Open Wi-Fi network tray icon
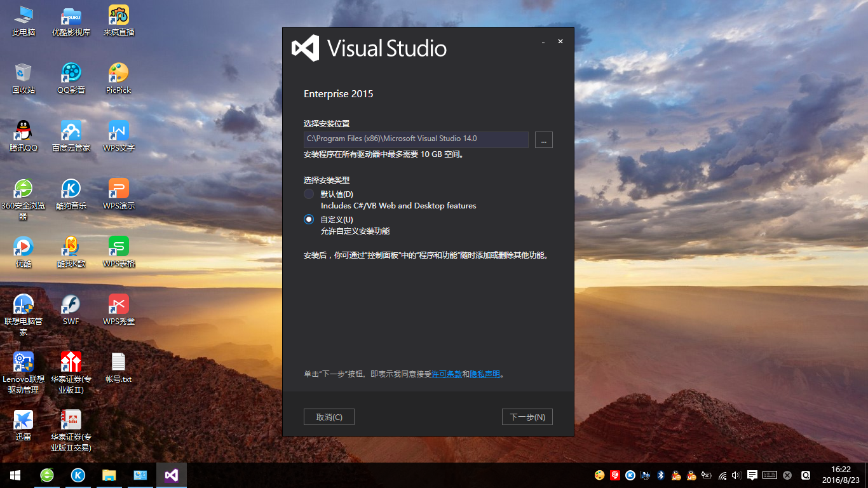This screenshot has width=868, height=488. [x=722, y=475]
